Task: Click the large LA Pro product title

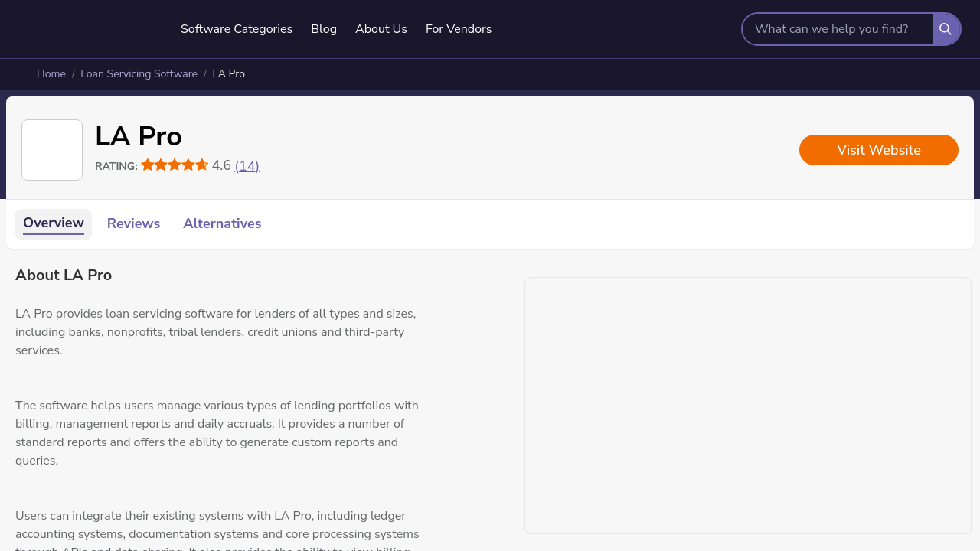Action: point(139,137)
